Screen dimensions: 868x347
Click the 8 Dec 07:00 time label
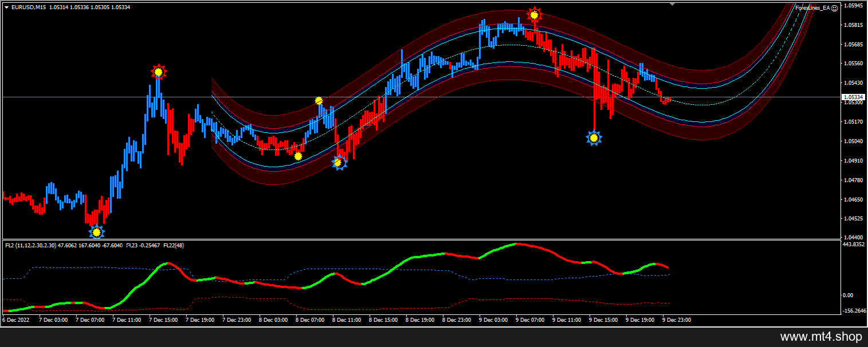[310, 320]
